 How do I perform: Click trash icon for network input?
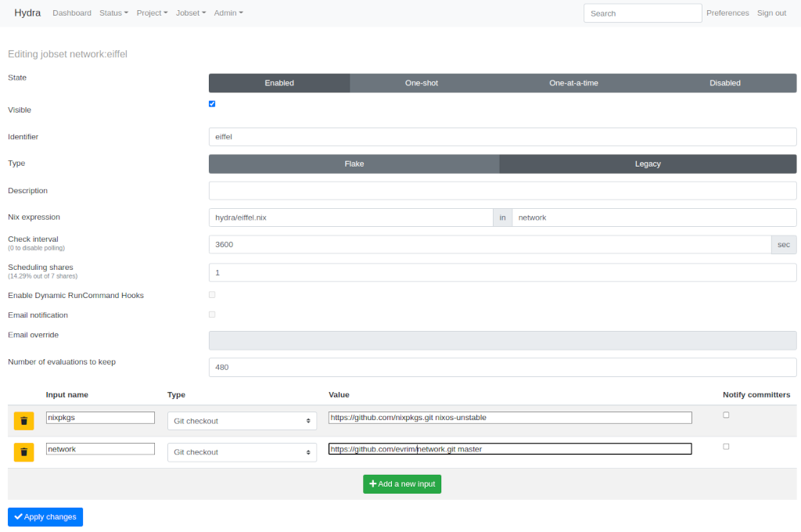click(23, 452)
